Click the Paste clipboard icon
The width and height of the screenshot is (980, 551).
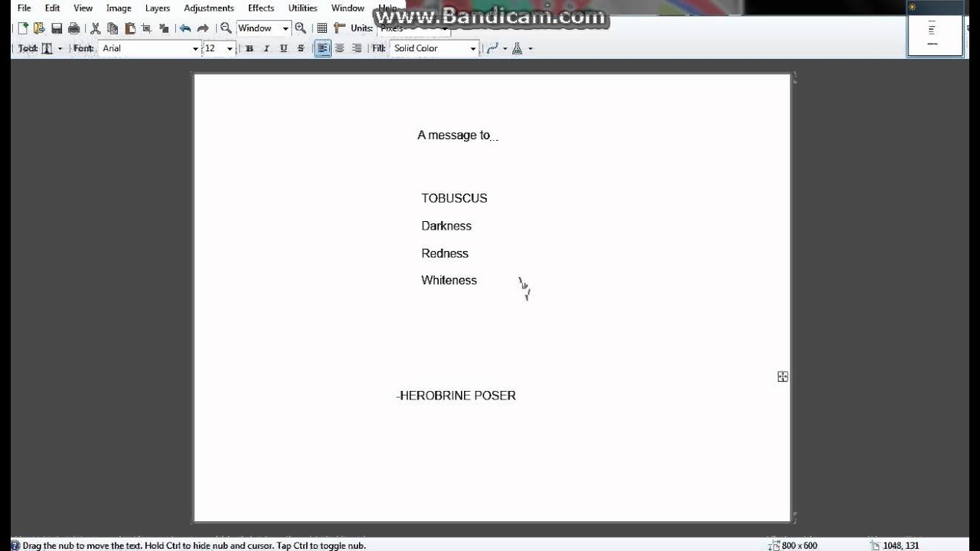pos(129,28)
